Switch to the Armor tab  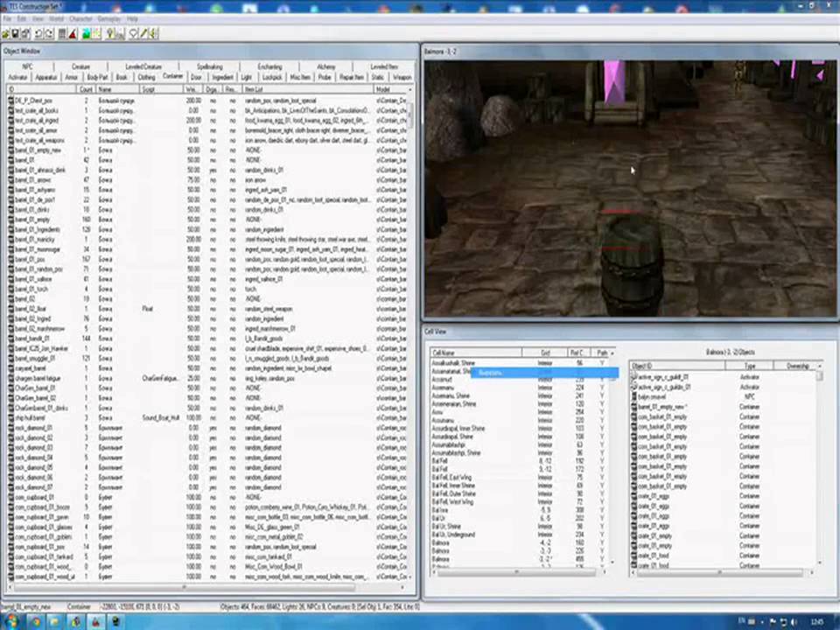point(71,77)
